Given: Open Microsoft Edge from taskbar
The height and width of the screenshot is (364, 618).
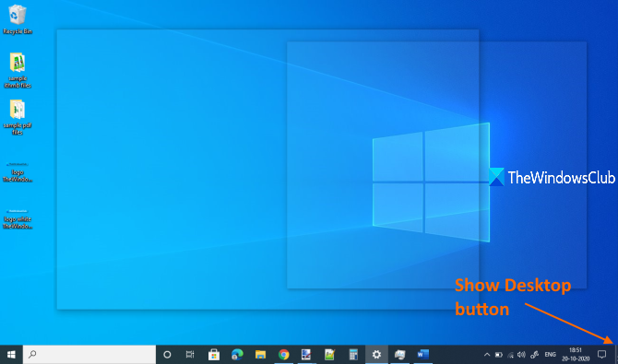Looking at the screenshot, I should 237,355.
